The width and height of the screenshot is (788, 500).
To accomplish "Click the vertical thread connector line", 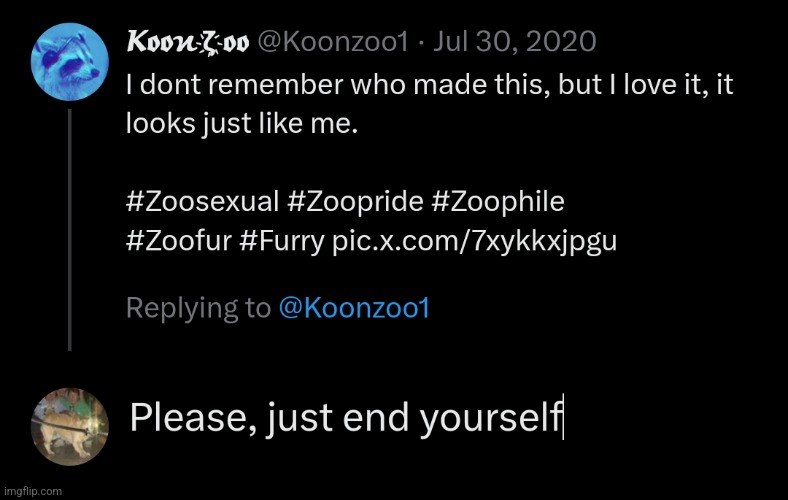I will (69, 230).
